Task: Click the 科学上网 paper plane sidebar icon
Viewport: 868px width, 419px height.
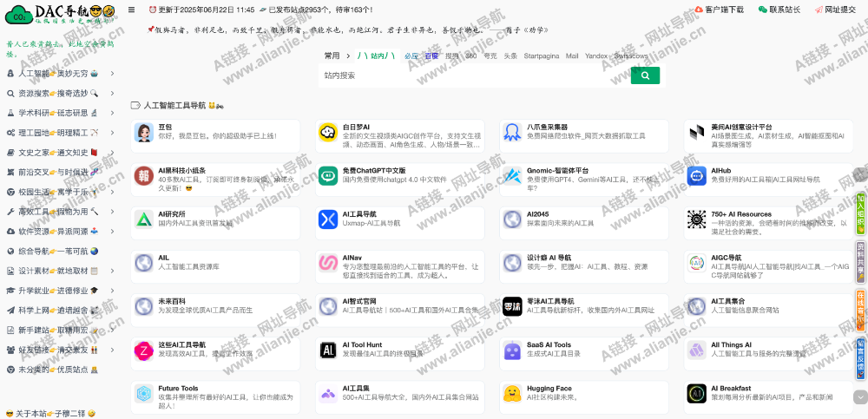Action: pos(10,311)
